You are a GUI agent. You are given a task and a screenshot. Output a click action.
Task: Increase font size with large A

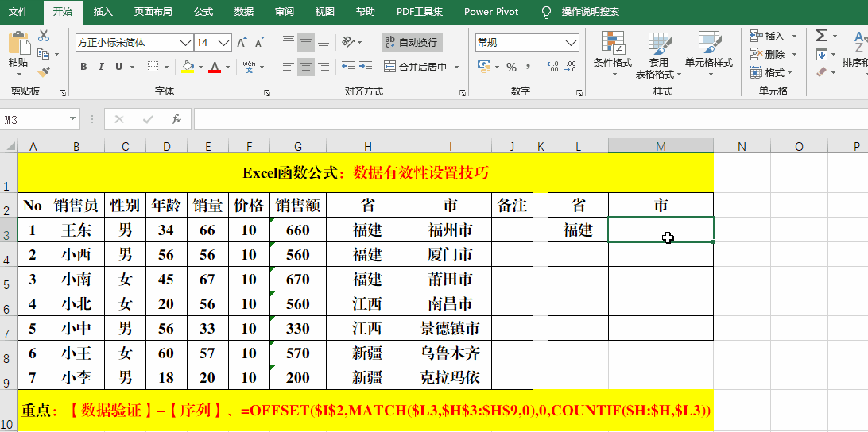tap(242, 43)
